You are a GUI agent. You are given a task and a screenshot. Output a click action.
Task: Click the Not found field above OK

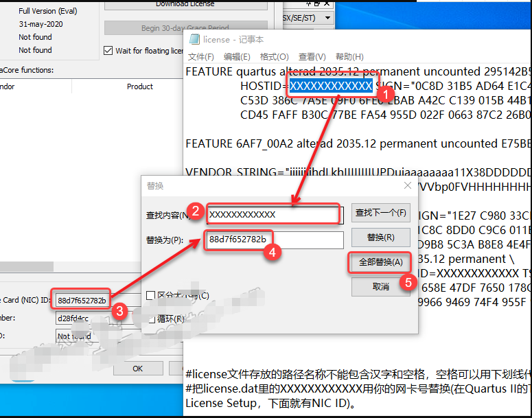point(98,336)
